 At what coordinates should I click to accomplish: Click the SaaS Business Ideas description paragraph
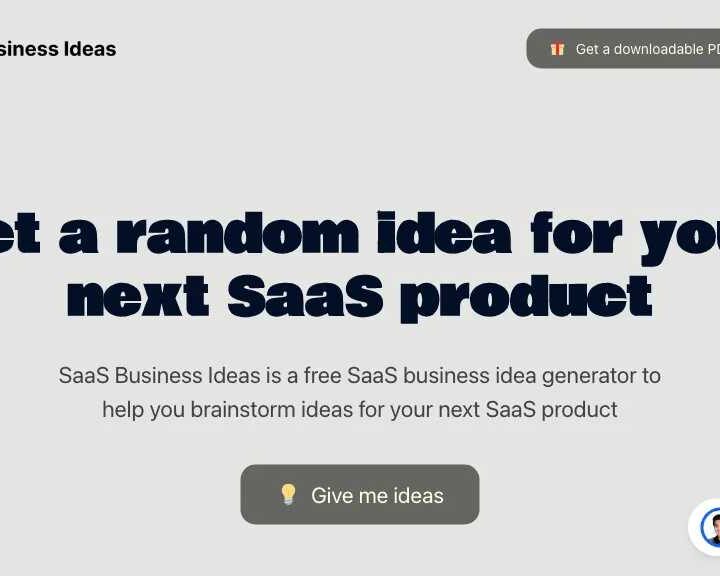coord(359,392)
